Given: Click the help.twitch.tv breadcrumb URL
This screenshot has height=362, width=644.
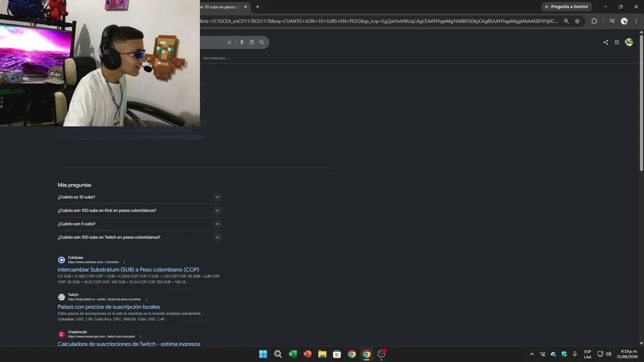Looking at the screenshot, I should click(x=104, y=300).
